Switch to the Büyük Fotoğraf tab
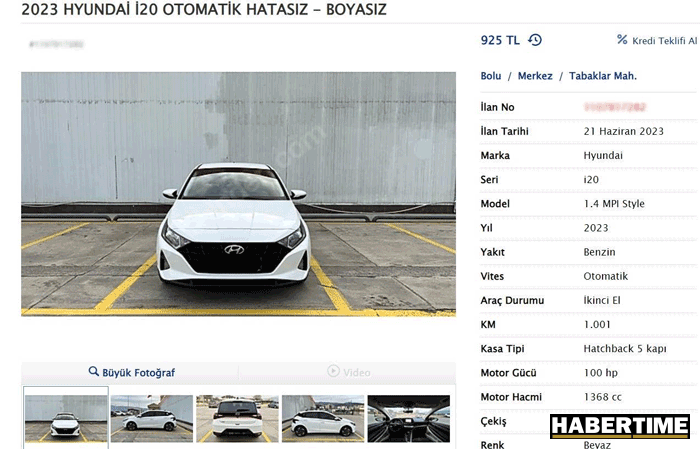 click(131, 372)
